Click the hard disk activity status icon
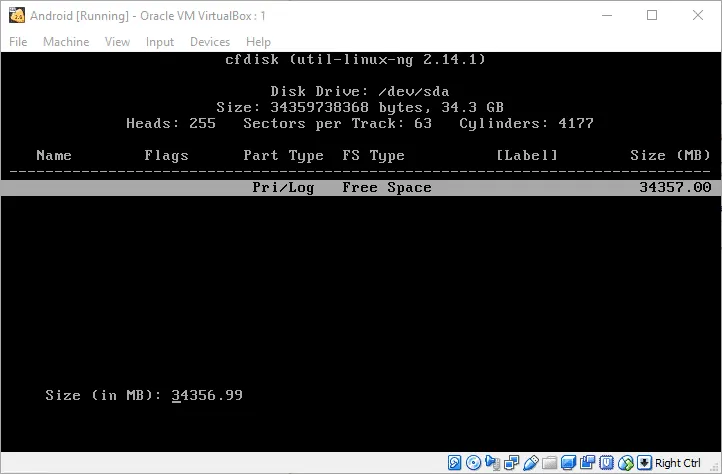This screenshot has height=474, width=722. coord(455,463)
